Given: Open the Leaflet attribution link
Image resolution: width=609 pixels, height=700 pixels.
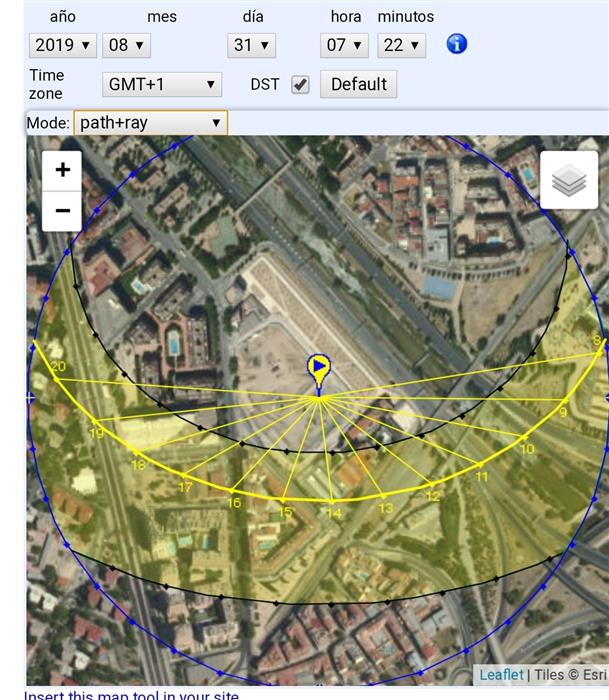Looking at the screenshot, I should pyautogui.click(x=500, y=675).
